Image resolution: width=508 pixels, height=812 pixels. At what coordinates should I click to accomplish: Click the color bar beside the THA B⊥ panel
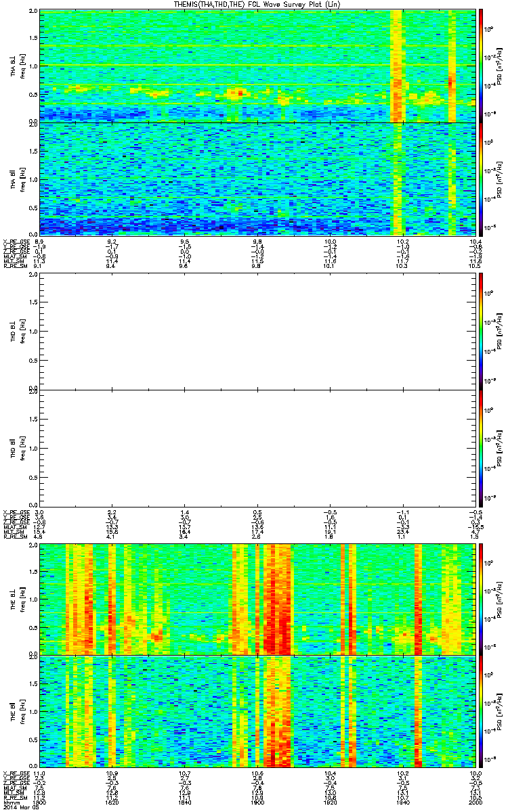click(x=481, y=64)
